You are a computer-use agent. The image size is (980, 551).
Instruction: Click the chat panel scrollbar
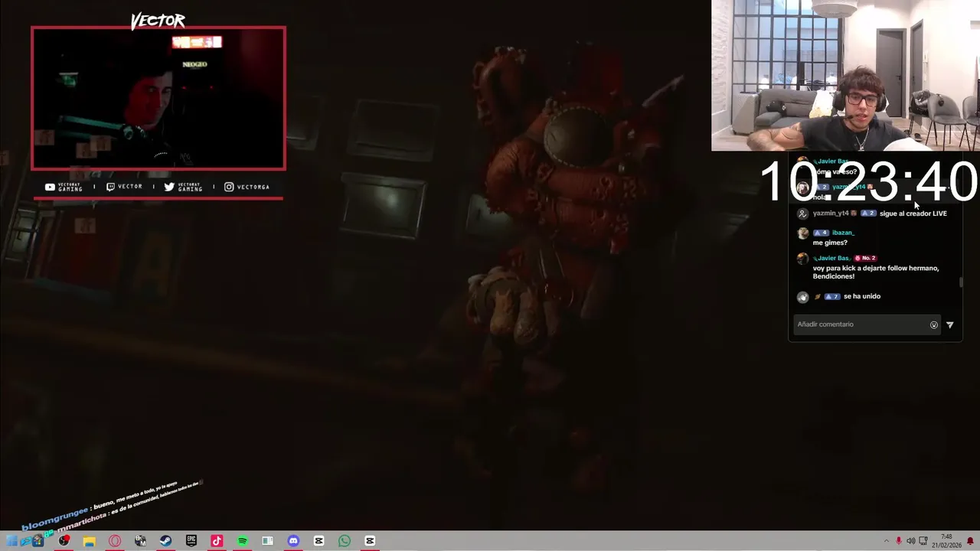(x=962, y=282)
